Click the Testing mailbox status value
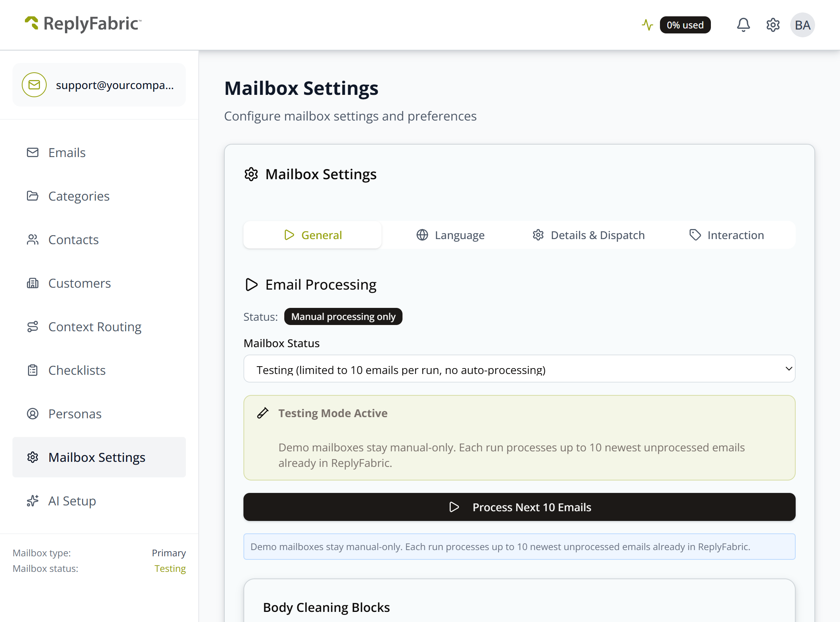This screenshot has height=622, width=840. (x=170, y=568)
